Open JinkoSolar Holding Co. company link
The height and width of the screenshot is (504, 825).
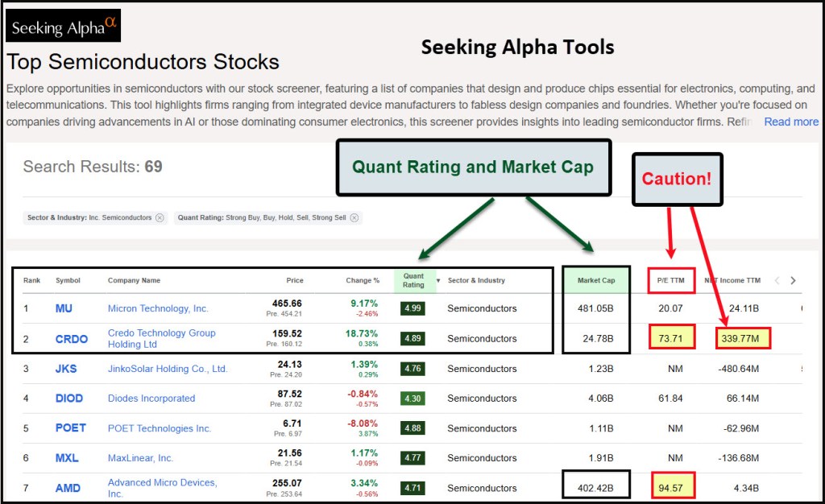point(168,369)
